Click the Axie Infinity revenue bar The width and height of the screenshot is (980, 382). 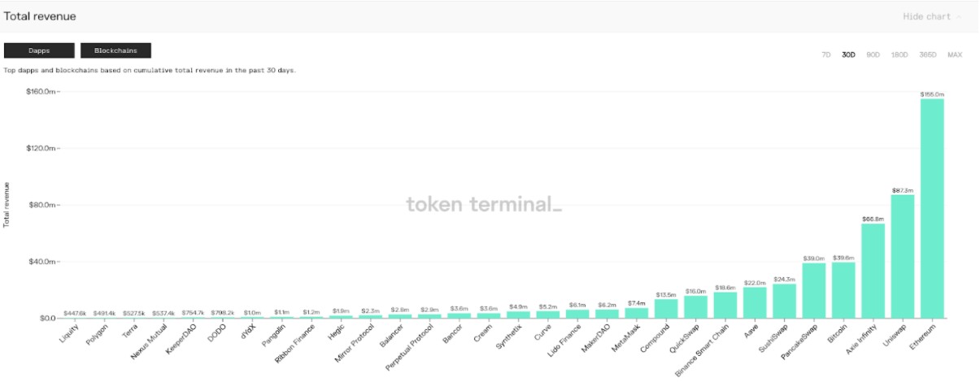pos(873,271)
